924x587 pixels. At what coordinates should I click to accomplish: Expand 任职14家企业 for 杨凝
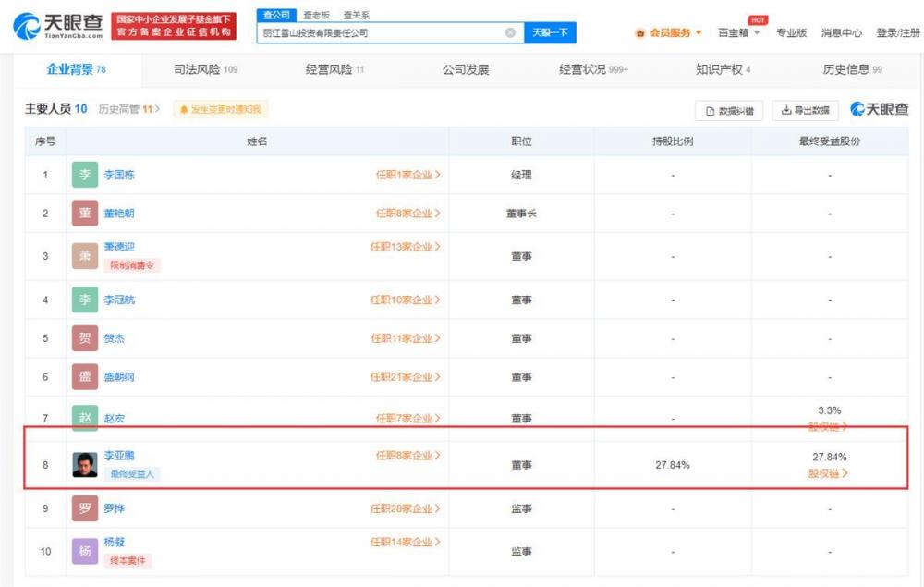coord(405,543)
